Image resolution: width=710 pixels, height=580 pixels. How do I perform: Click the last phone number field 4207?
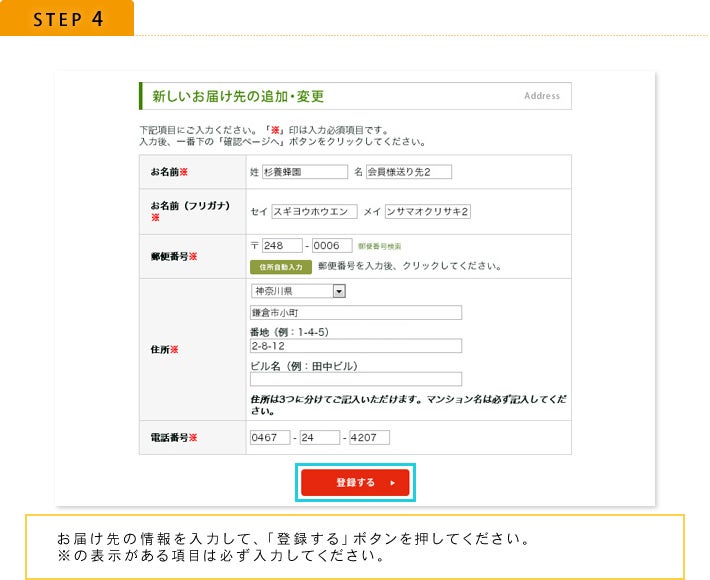pyautogui.click(x=368, y=437)
